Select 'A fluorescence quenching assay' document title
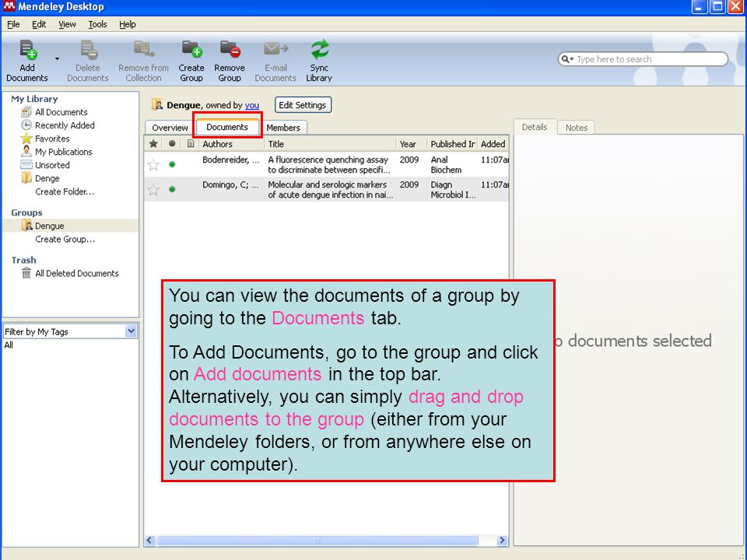Screen dimensions: 747x560 pyautogui.click(x=329, y=165)
